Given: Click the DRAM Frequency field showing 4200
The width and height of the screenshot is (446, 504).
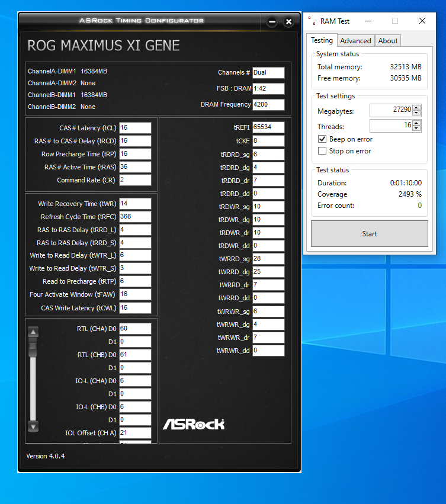Looking at the screenshot, I should pos(268,104).
